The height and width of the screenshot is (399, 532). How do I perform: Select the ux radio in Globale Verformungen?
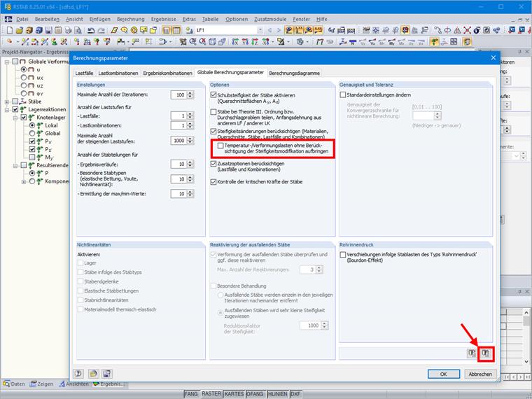(24, 78)
